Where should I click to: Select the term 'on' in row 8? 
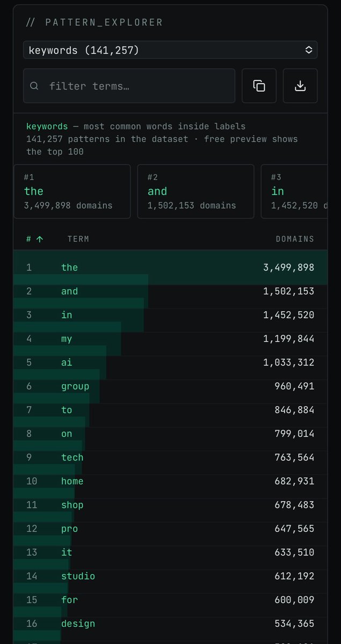coord(67,434)
